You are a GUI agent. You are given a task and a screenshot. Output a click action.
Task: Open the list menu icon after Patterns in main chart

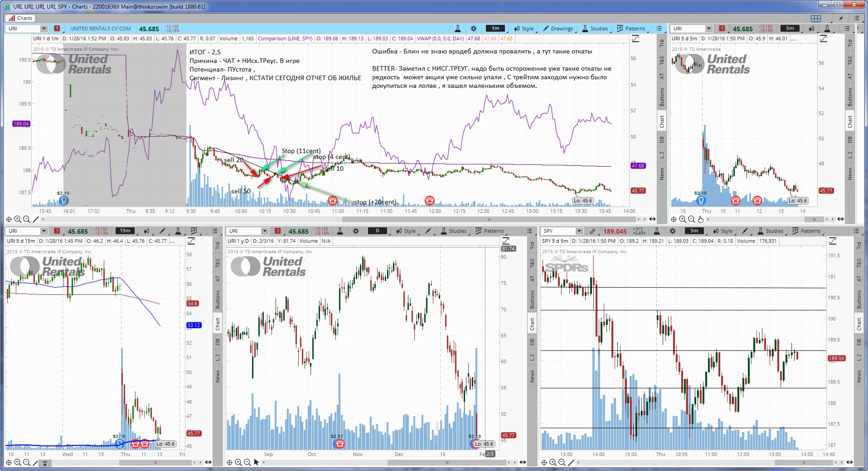(659, 29)
